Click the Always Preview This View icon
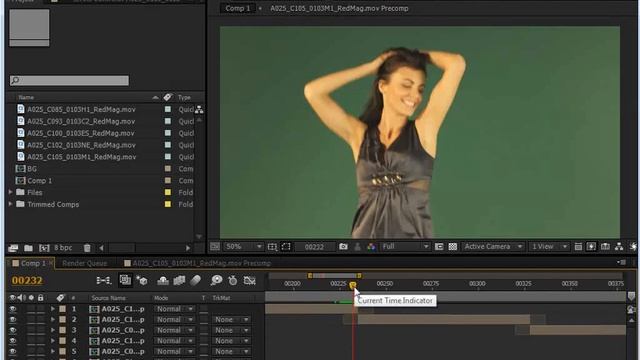 (x=215, y=246)
